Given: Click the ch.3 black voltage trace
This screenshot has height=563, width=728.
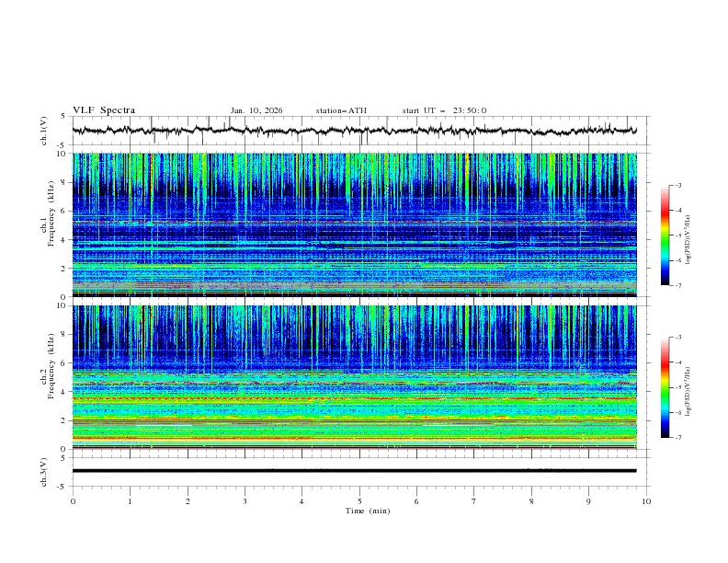Looking at the screenshot, I should coord(354,471).
